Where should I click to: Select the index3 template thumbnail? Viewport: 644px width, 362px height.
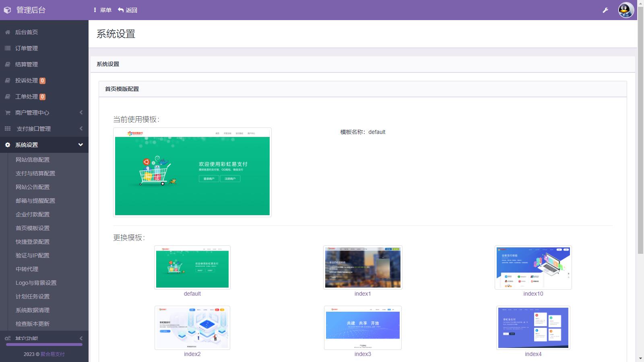(362, 327)
